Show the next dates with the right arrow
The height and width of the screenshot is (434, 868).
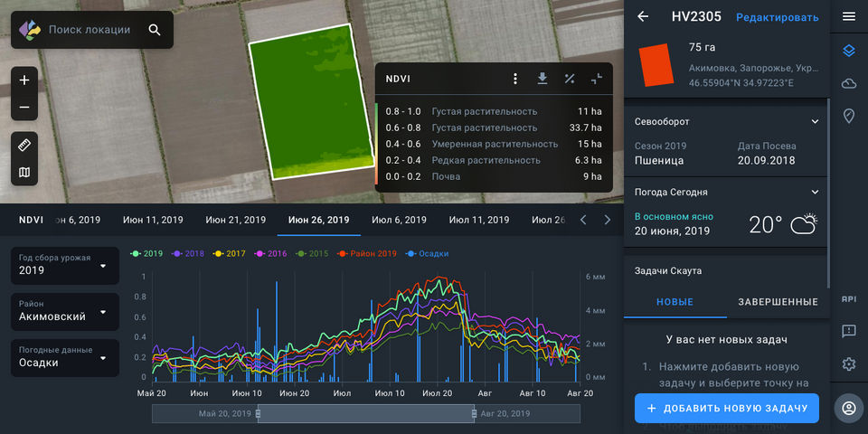click(x=608, y=220)
